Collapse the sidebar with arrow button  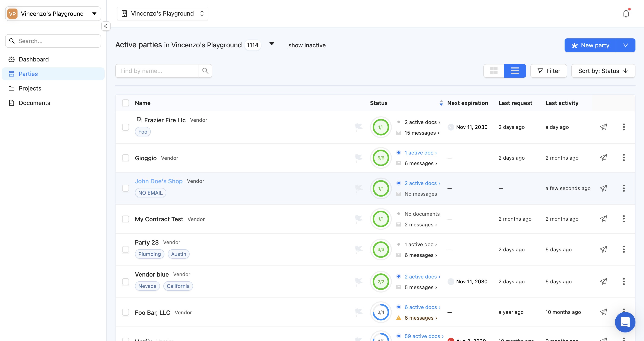106,26
